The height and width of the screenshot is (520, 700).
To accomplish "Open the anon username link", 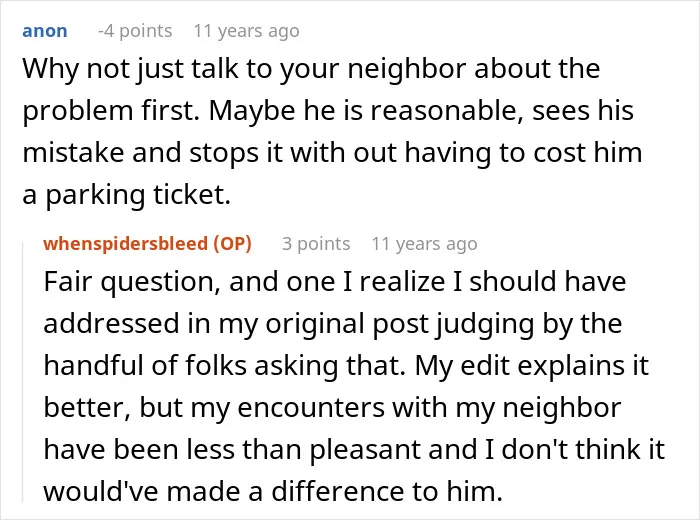I will 45,31.
